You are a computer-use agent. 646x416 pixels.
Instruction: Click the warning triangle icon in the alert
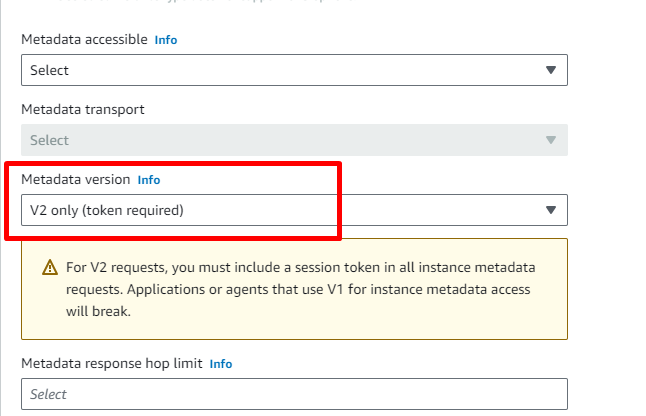(x=49, y=268)
